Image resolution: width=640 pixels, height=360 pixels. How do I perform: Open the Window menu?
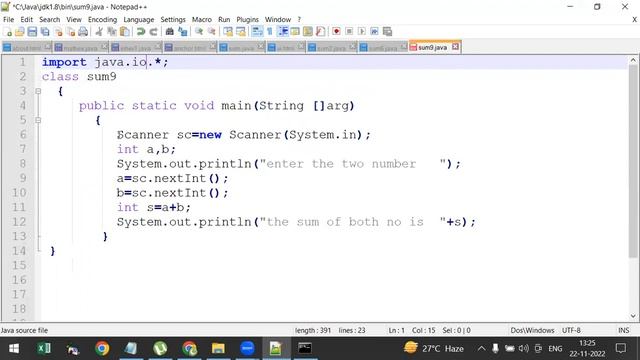pos(278,19)
